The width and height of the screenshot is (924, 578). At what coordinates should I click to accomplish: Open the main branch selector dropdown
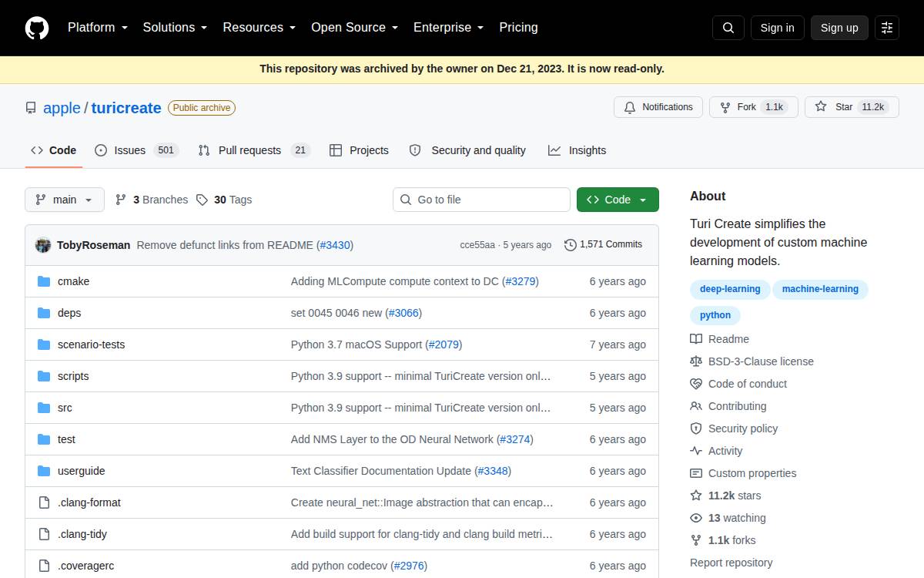(64, 200)
